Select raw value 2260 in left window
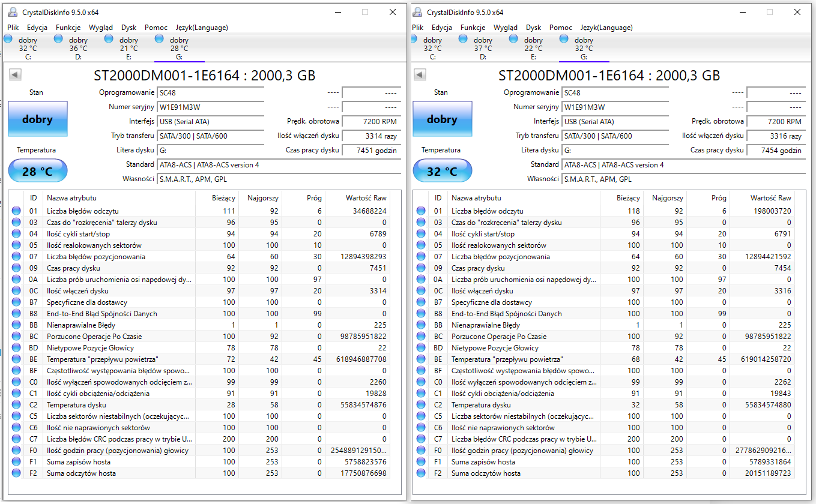The width and height of the screenshot is (816, 504). coord(378,382)
